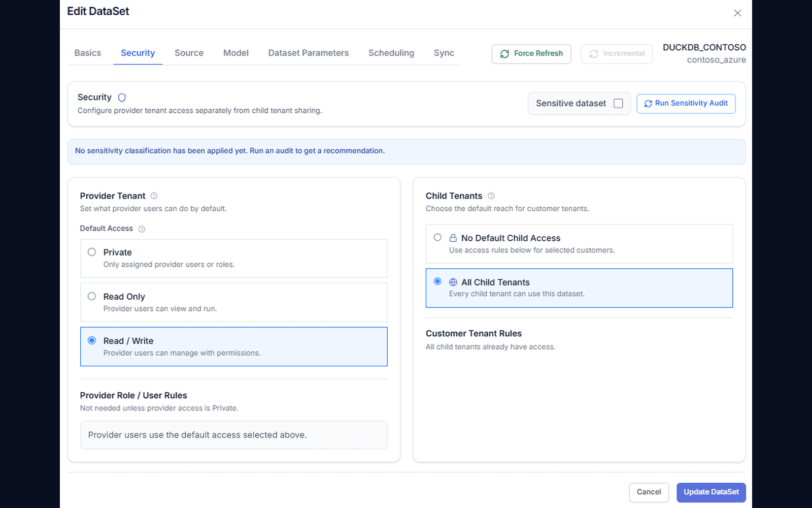Image resolution: width=812 pixels, height=508 pixels.
Task: Click the Force Refresh button
Action: tap(531, 54)
